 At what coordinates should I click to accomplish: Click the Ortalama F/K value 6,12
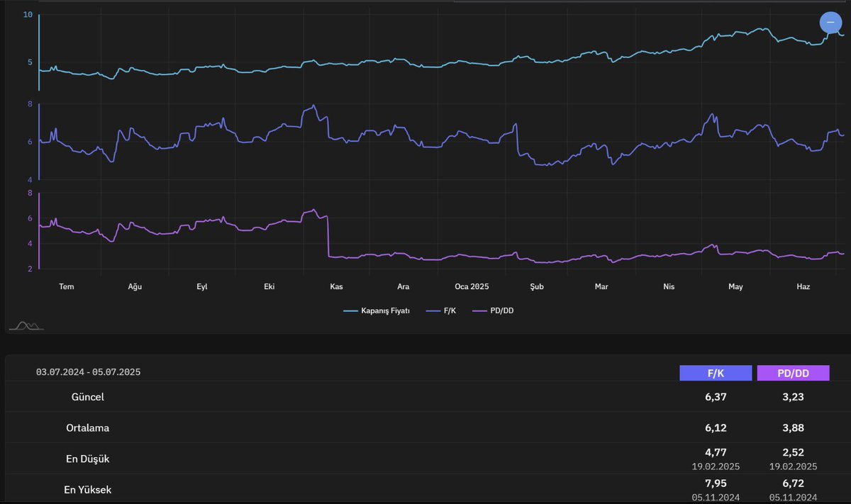pos(716,428)
